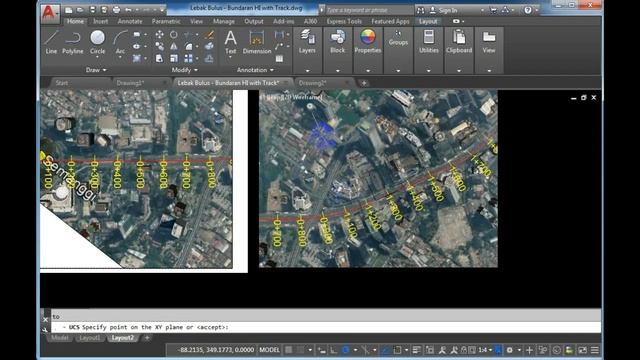The image size is (640, 360).
Task: Click the Scale tool icon
Action: point(174,58)
